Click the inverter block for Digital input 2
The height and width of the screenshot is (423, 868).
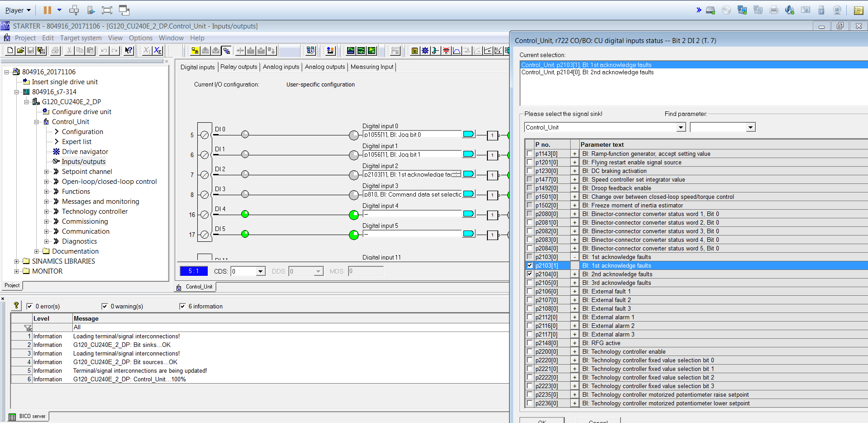[x=493, y=175]
